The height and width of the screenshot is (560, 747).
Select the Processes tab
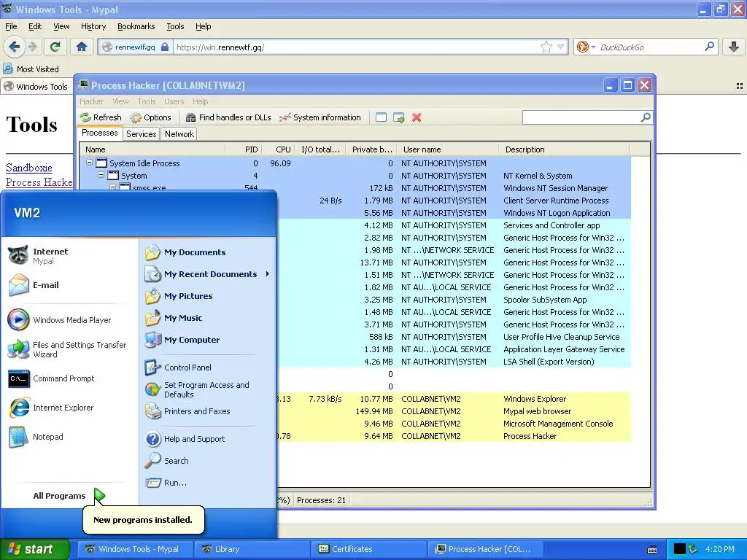click(99, 133)
